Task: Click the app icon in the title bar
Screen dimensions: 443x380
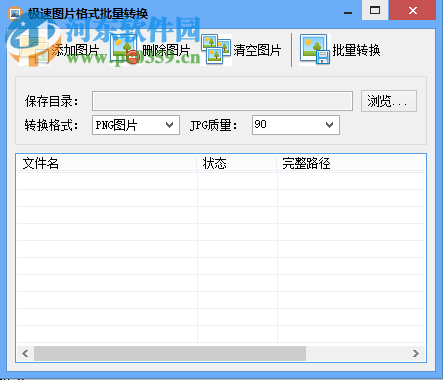Action: [15, 14]
